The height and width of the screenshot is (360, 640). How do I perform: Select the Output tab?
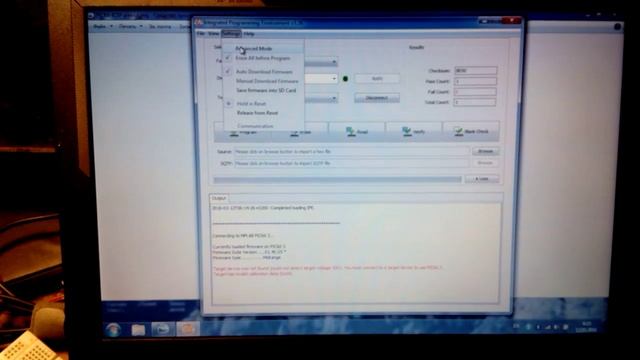tap(218, 198)
